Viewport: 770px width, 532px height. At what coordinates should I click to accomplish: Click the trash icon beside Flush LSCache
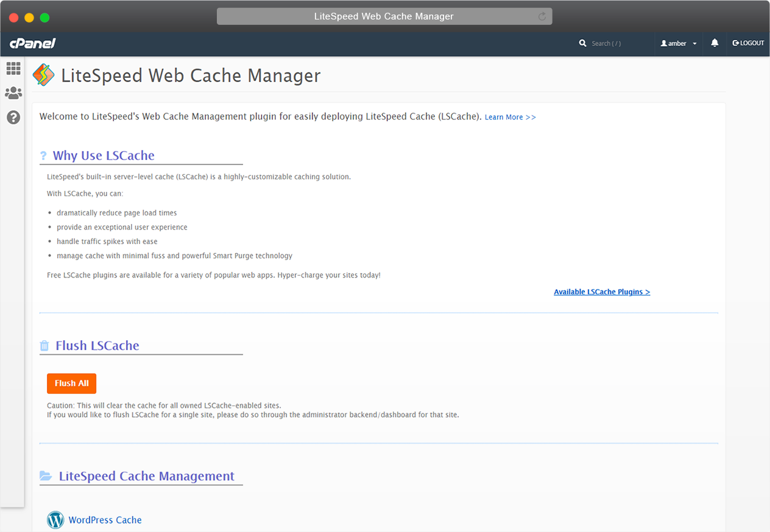44,346
